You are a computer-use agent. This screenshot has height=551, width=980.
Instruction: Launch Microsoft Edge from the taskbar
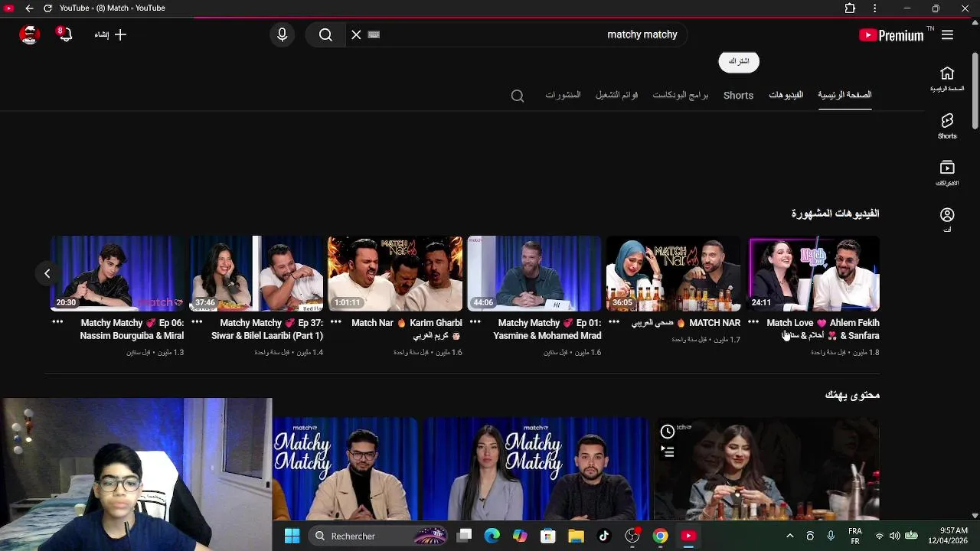pos(492,536)
